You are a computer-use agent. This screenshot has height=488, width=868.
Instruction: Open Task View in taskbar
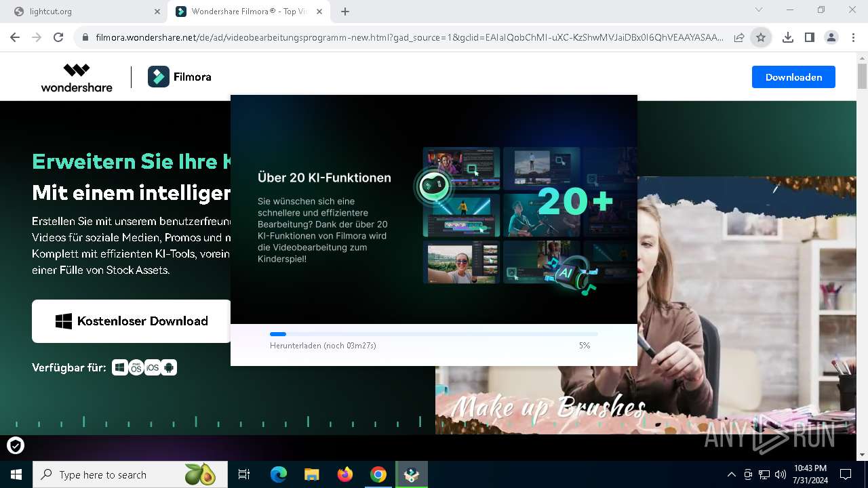point(244,474)
